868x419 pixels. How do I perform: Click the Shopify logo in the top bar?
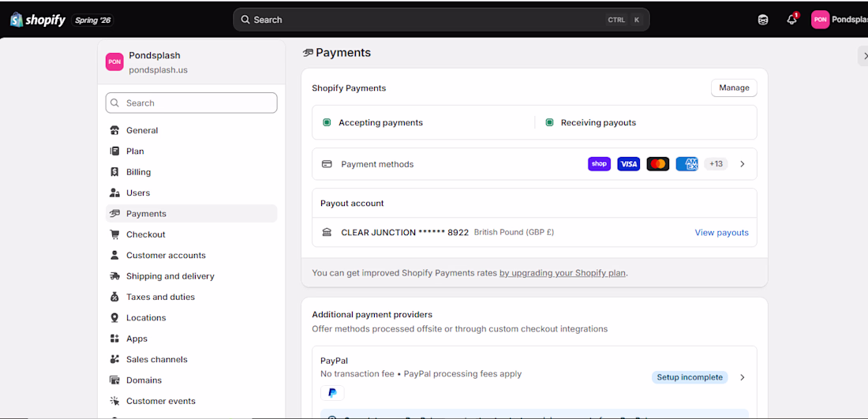38,21
